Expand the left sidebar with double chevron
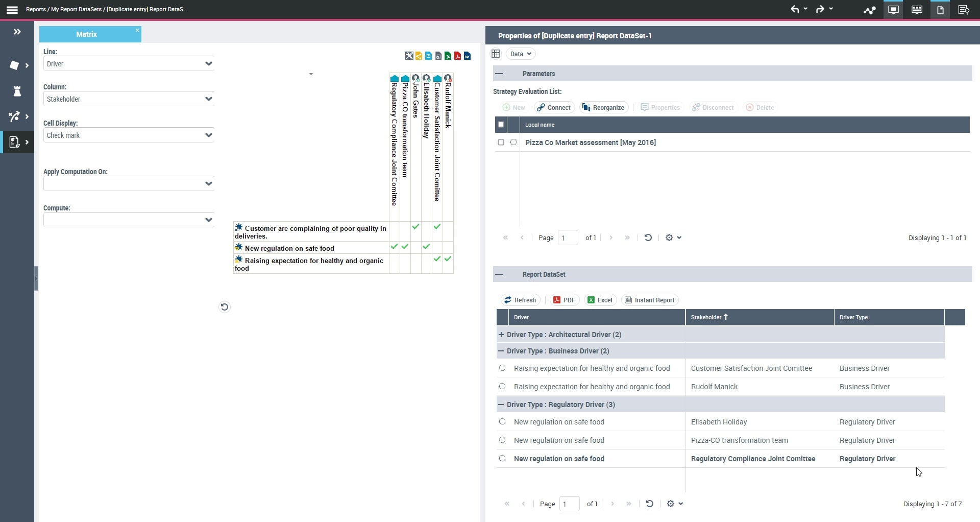Screen dimensions: 980x522 (x=17, y=32)
